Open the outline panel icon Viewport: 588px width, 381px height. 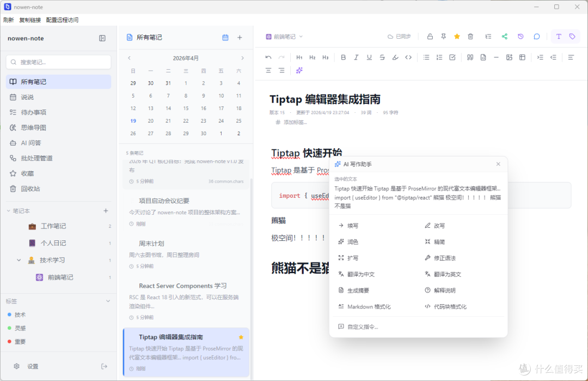pyautogui.click(x=488, y=37)
